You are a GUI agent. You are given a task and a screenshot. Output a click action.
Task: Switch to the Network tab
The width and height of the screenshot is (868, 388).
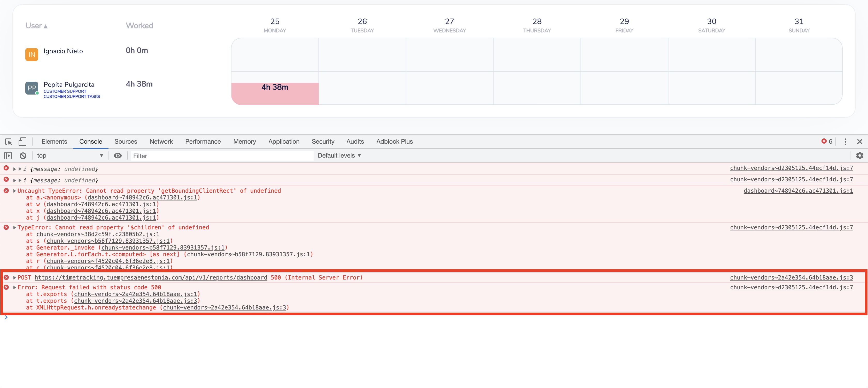161,142
